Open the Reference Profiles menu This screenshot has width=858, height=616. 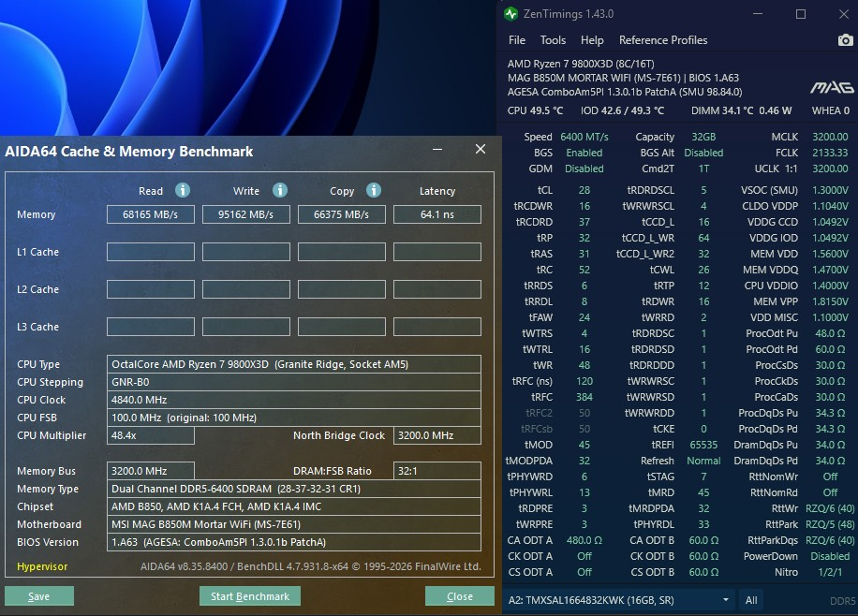[x=663, y=40]
